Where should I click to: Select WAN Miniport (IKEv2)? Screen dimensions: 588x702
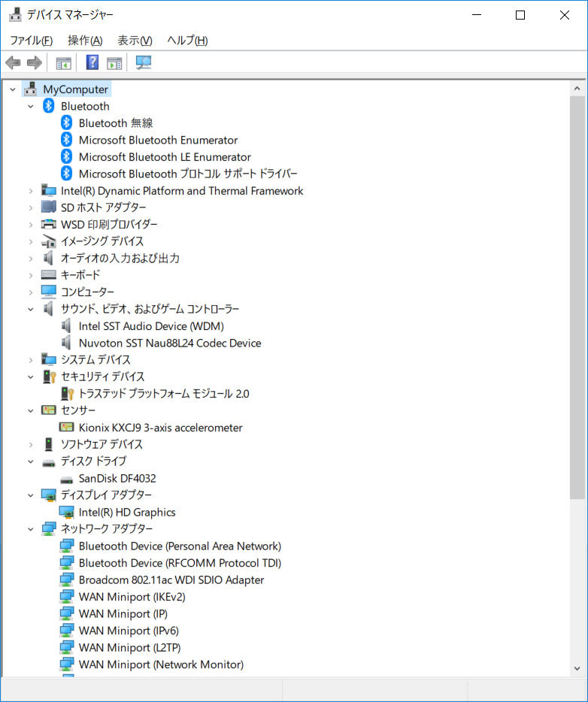click(x=132, y=597)
